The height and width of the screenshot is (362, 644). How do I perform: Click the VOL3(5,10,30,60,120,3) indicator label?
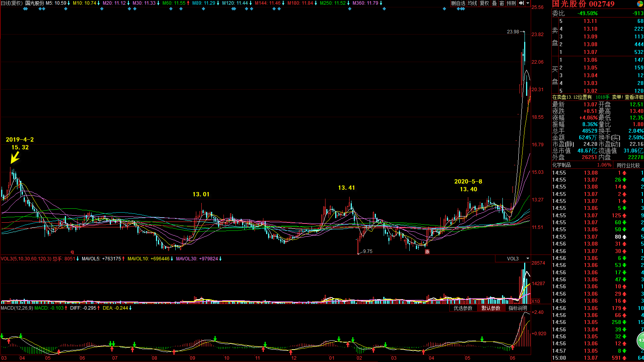coord(26,259)
